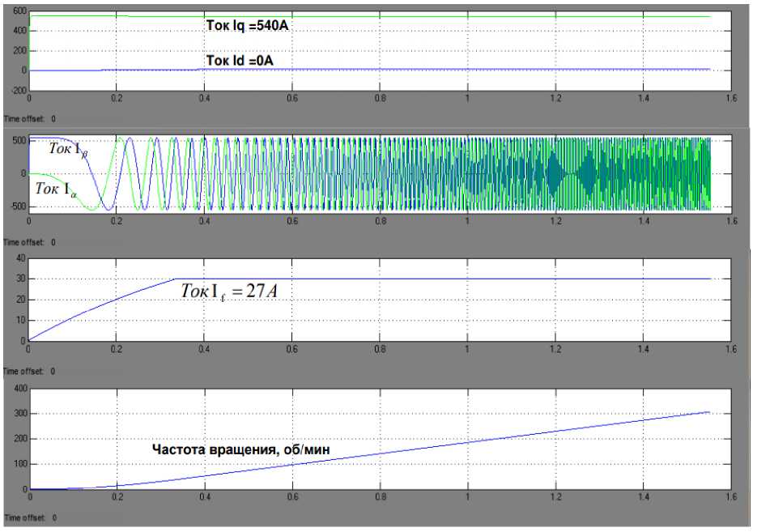Click the end point of the rotation speed curve
The height and width of the screenshot is (532, 757).
click(709, 412)
